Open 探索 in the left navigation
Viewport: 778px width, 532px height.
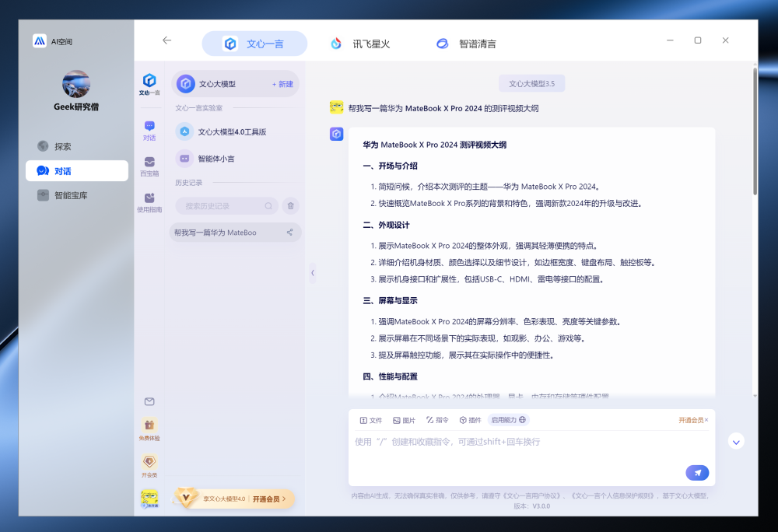[x=76, y=146]
